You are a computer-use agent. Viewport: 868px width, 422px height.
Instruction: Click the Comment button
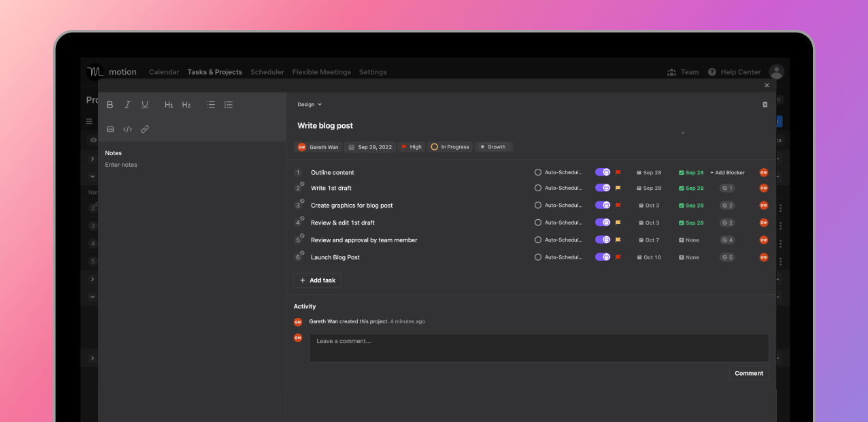(749, 373)
